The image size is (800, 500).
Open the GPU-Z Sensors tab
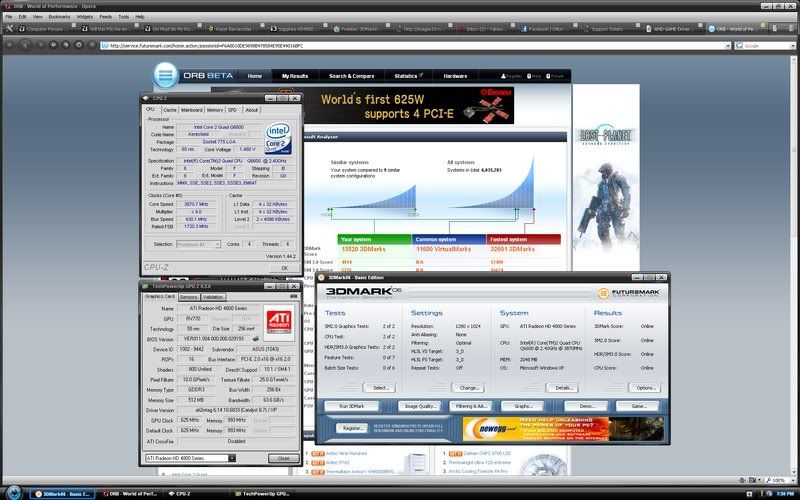188,297
